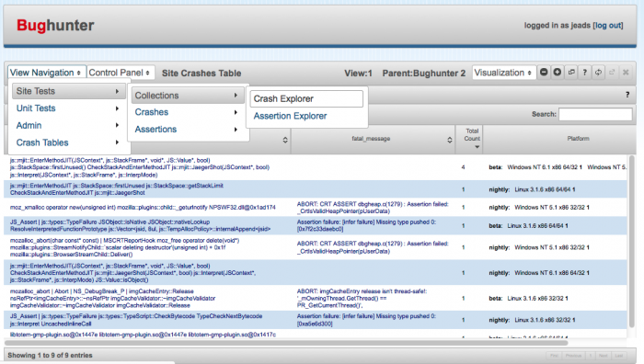Click the duplicate windows icon in view toolbar
This screenshot has height=364, width=644.
(571, 73)
